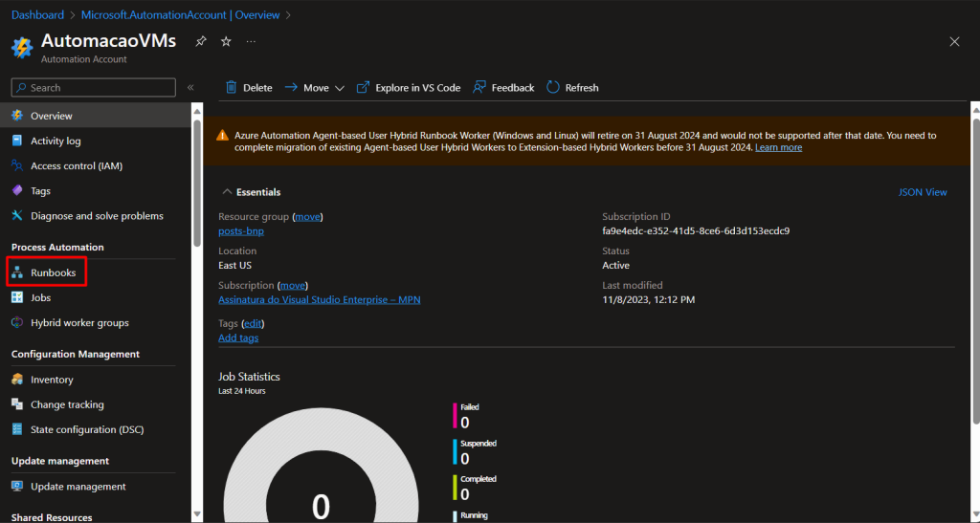Collapse the sidebar with double chevron icon
This screenshot has width=980, height=523.
click(x=190, y=87)
